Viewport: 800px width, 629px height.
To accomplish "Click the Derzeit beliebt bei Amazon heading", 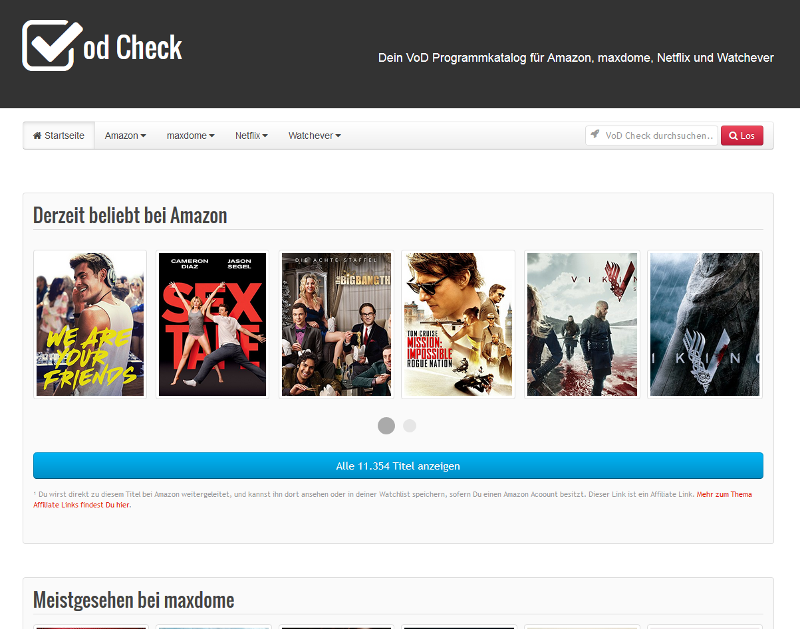I will pos(130,215).
